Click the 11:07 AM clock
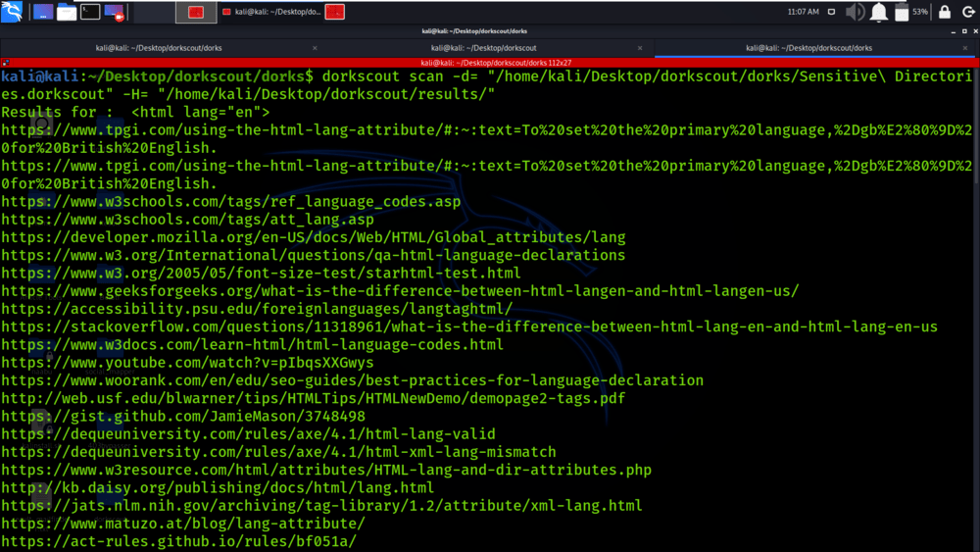The height and width of the screenshot is (552, 980). [x=804, y=12]
